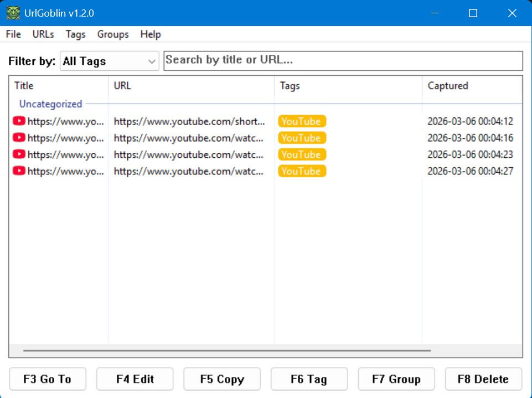Click the F5 Copy button

coord(222,379)
